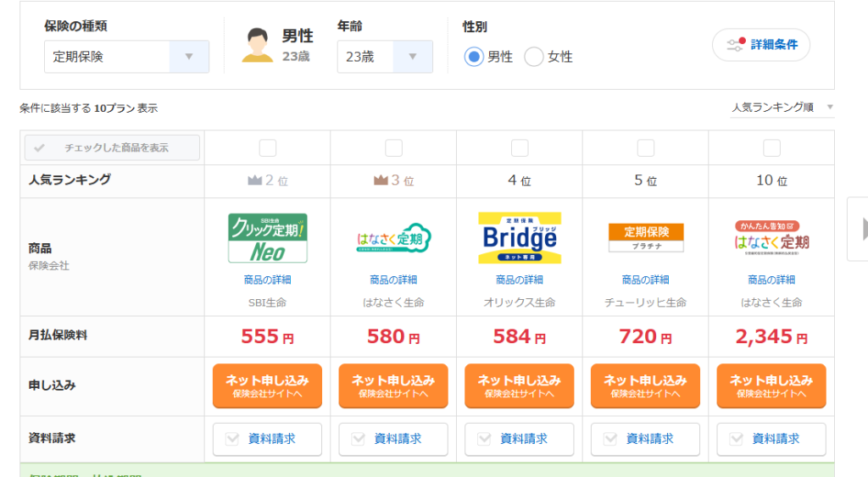Screen dimensions: 868x477
Task: Click the next-products arrow beside the table
Action: coord(860,229)
